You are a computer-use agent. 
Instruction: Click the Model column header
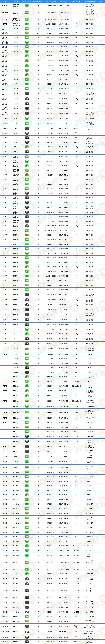pyautogui.click(x=16, y=1)
